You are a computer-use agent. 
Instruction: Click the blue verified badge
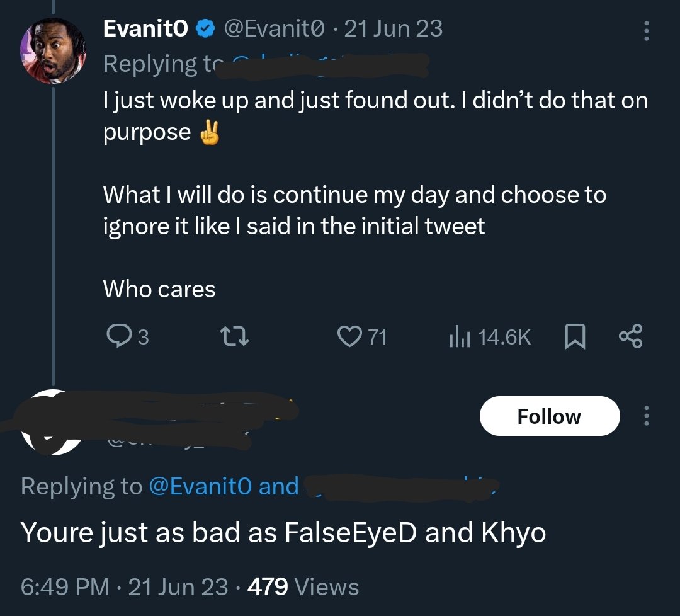(x=205, y=29)
